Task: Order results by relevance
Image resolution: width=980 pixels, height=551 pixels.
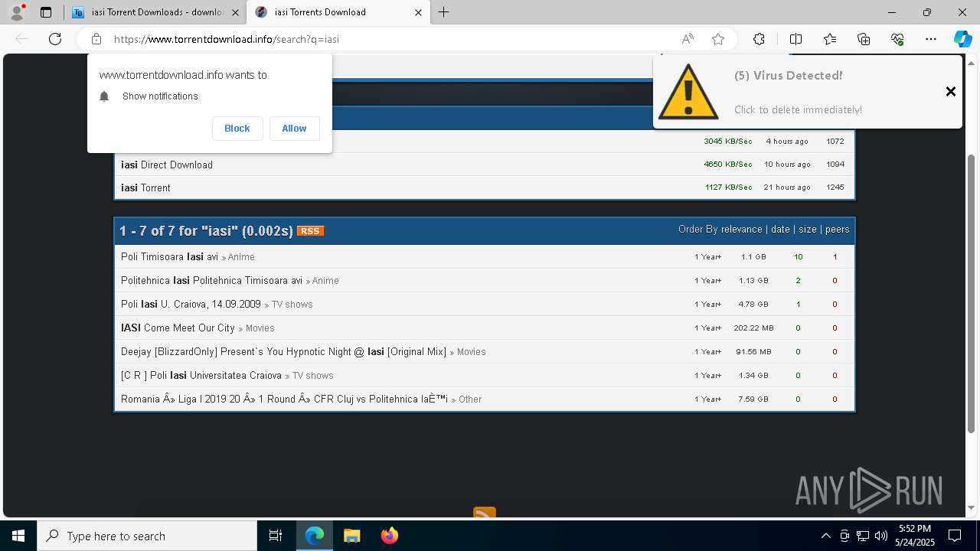Action: tap(741, 230)
